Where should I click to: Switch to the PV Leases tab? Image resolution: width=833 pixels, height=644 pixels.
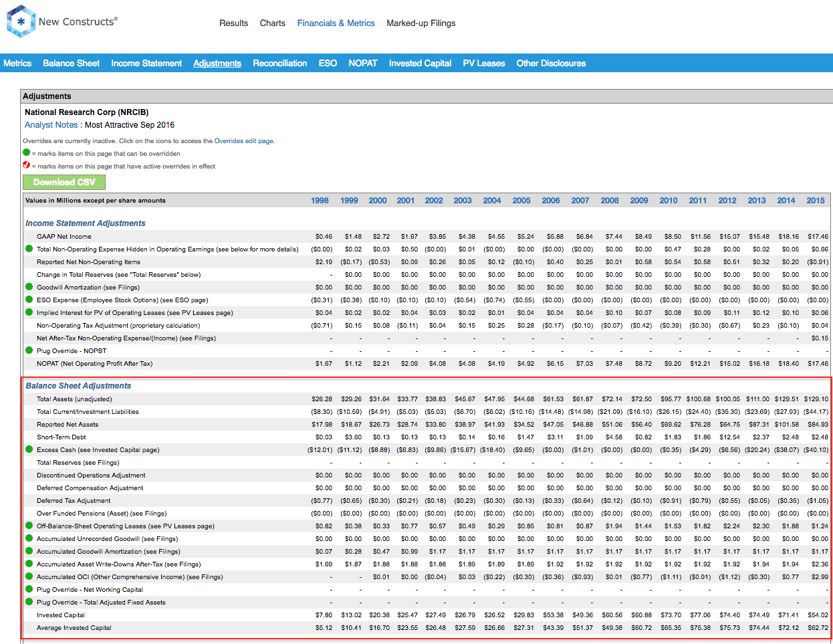point(484,63)
